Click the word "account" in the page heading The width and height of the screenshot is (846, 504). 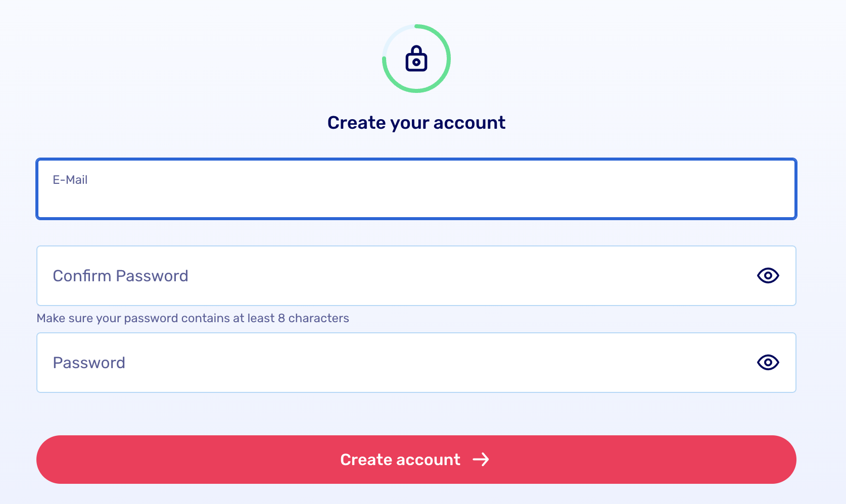pyautogui.click(x=469, y=123)
